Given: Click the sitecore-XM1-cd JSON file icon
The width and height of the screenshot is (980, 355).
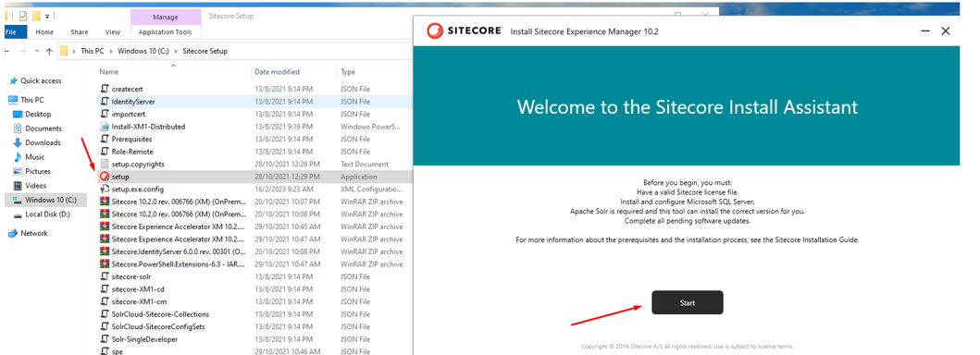Looking at the screenshot, I should pos(105,288).
